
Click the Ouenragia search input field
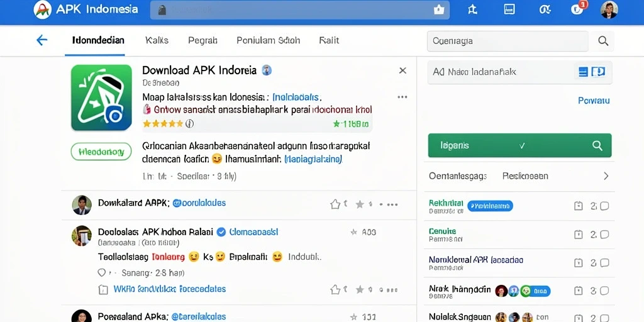click(508, 41)
